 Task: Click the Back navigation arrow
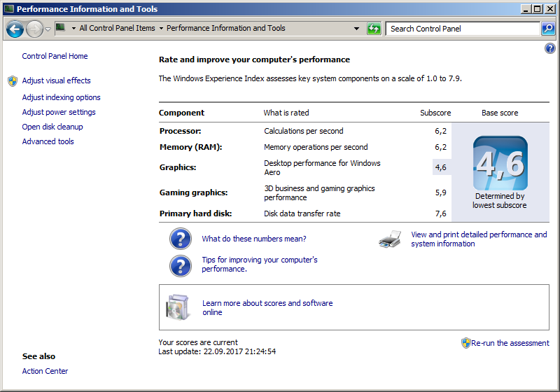click(x=15, y=29)
